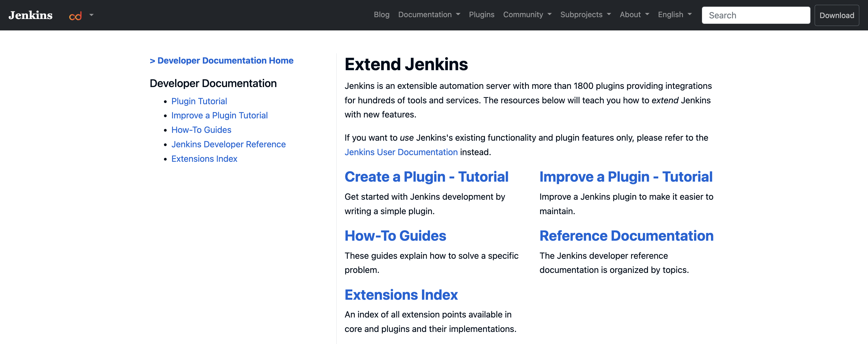Go to Developer Documentation Home
This screenshot has height=344, width=868.
222,61
